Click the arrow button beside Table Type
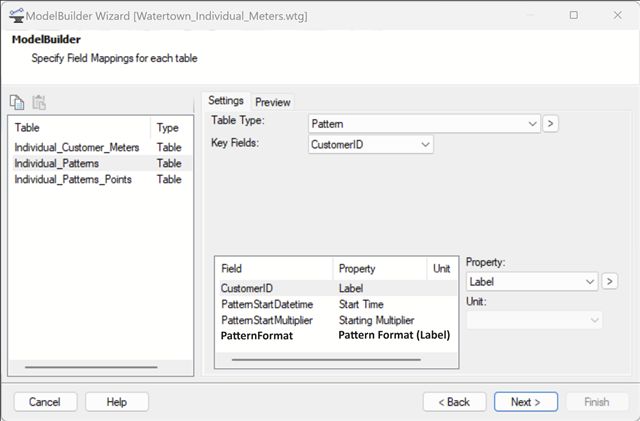The height and width of the screenshot is (421, 640). [550, 124]
